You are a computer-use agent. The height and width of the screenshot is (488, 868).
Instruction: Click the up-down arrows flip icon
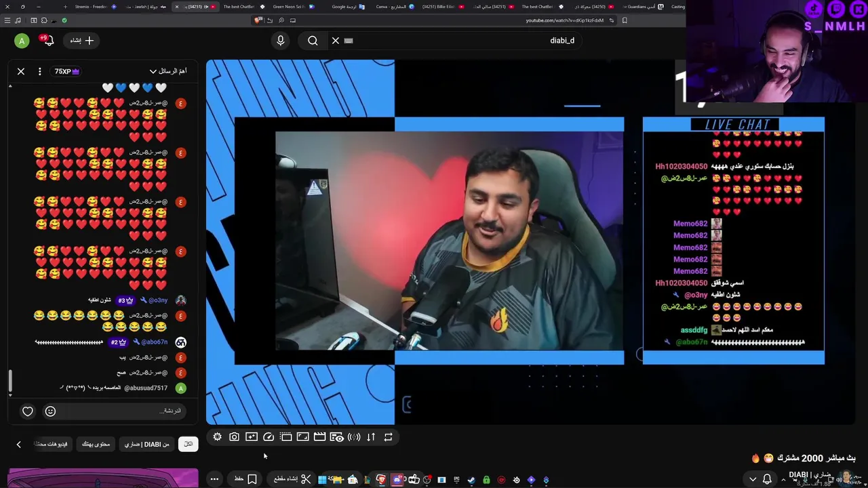[371, 437]
